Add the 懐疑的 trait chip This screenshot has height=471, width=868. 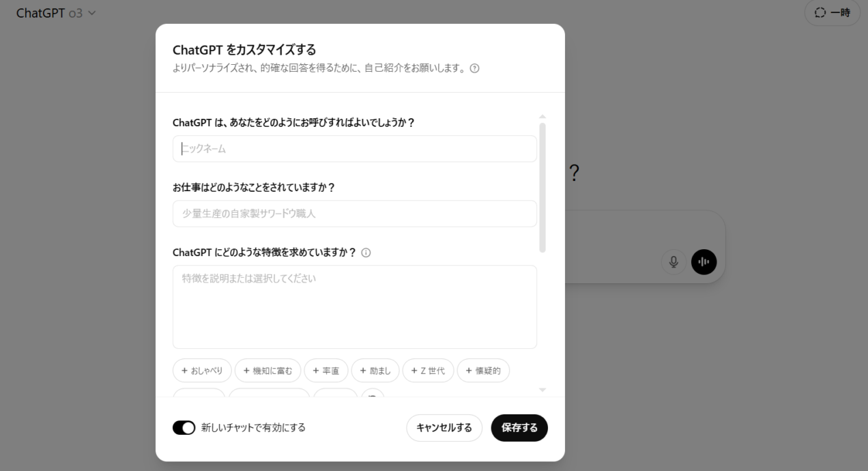coord(483,371)
